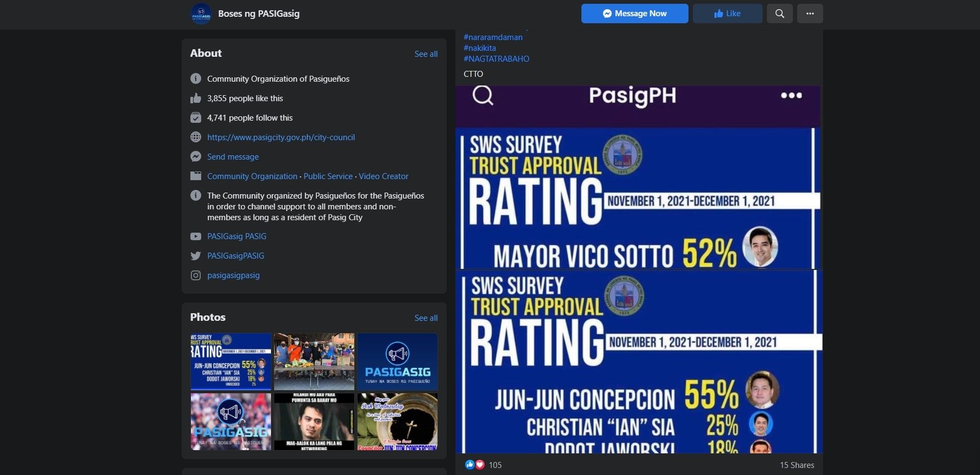Open the page search magnifier button
Screen dimensions: 980x475
(779, 14)
